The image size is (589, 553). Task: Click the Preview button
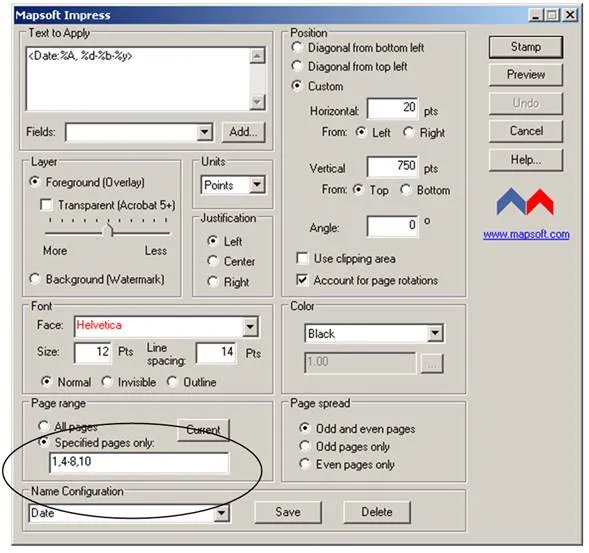[x=526, y=74]
